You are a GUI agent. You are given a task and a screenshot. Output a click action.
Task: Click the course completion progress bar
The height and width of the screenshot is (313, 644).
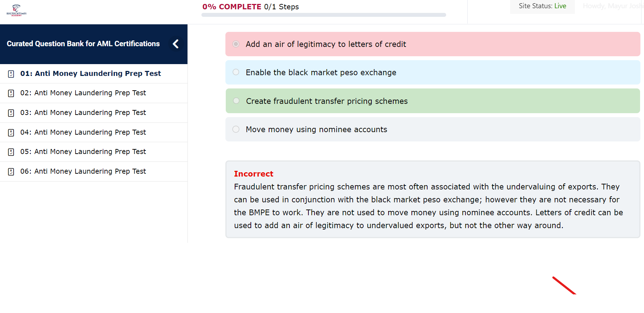323,15
